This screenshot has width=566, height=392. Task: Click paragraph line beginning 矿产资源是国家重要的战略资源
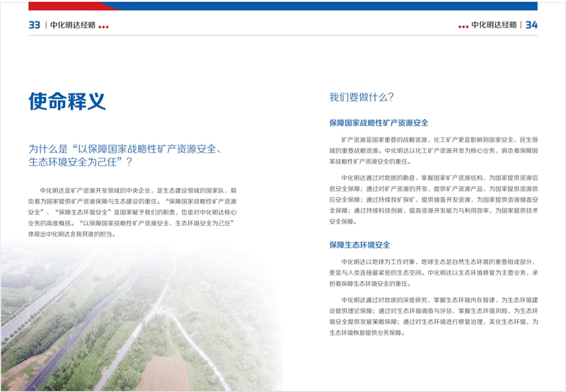pyautogui.click(x=439, y=139)
